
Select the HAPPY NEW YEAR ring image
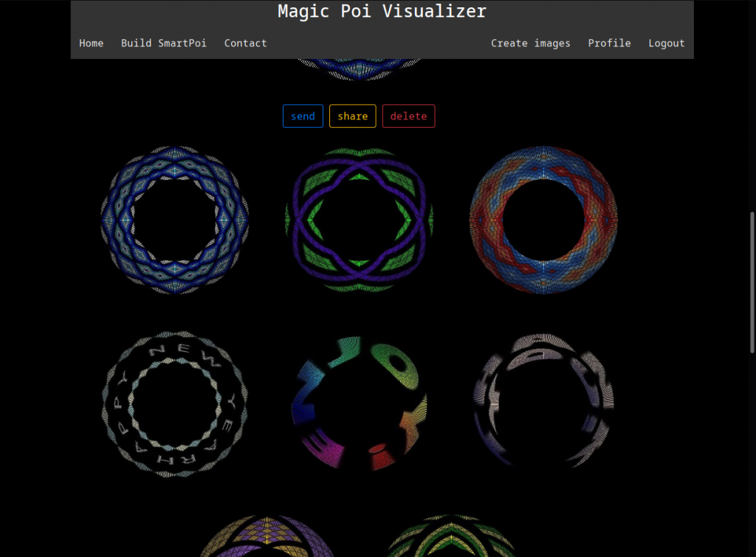click(x=174, y=404)
